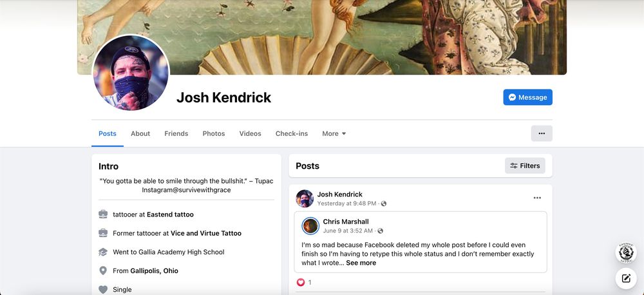Switch to the About tab
644x295 pixels.
point(140,133)
